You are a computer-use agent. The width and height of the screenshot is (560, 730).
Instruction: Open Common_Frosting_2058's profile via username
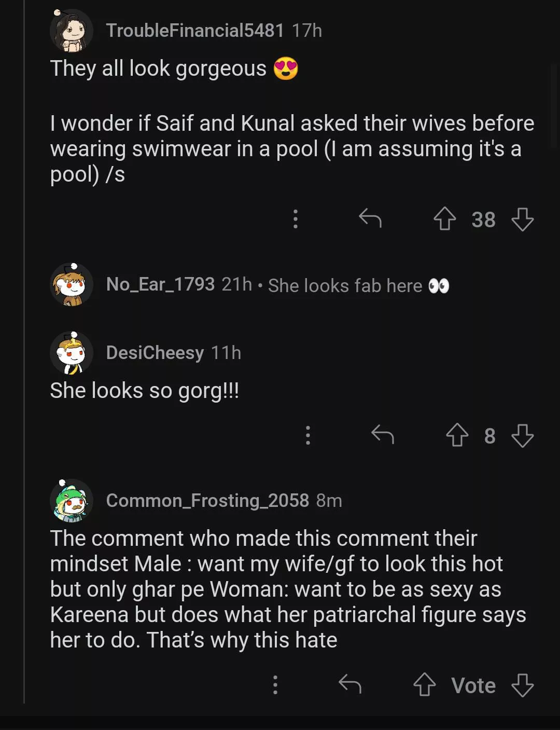[x=207, y=501]
